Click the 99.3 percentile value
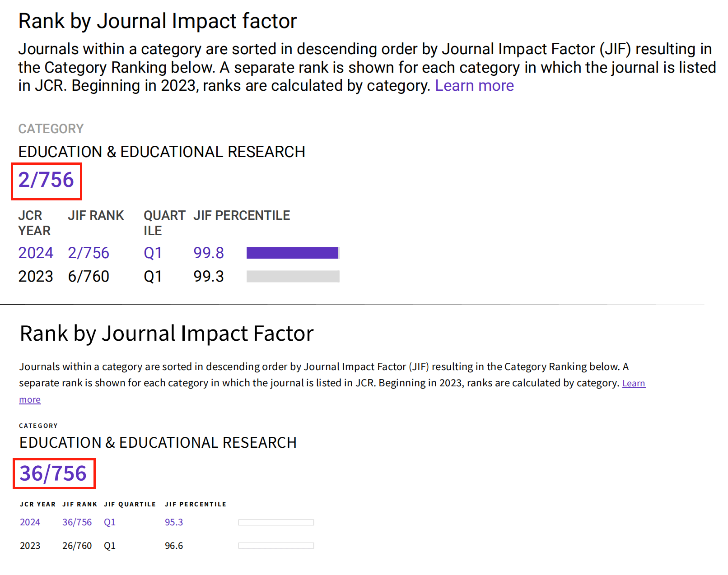Screen dimensions: 728x575 click(209, 276)
